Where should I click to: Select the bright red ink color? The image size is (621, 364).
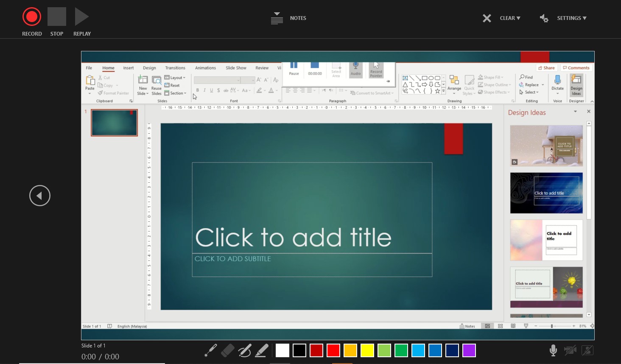333,350
